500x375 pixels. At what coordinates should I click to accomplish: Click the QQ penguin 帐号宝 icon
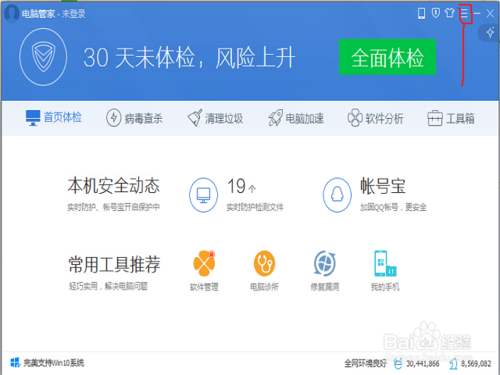coord(337,195)
